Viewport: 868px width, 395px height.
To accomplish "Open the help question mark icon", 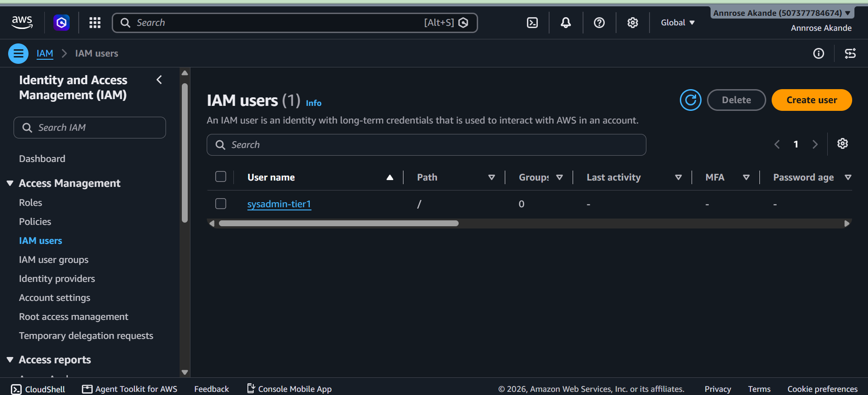I will [599, 23].
